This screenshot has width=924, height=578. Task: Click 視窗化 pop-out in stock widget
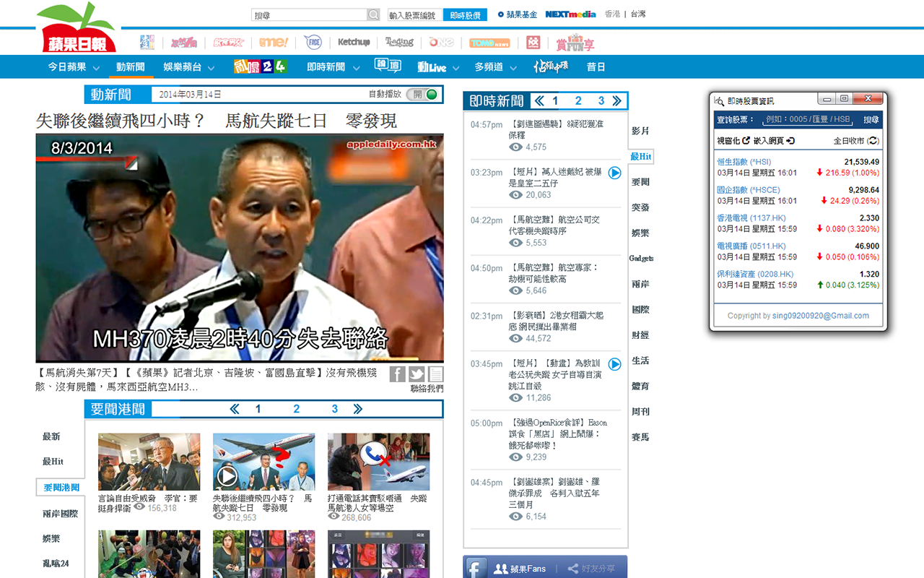click(x=733, y=141)
